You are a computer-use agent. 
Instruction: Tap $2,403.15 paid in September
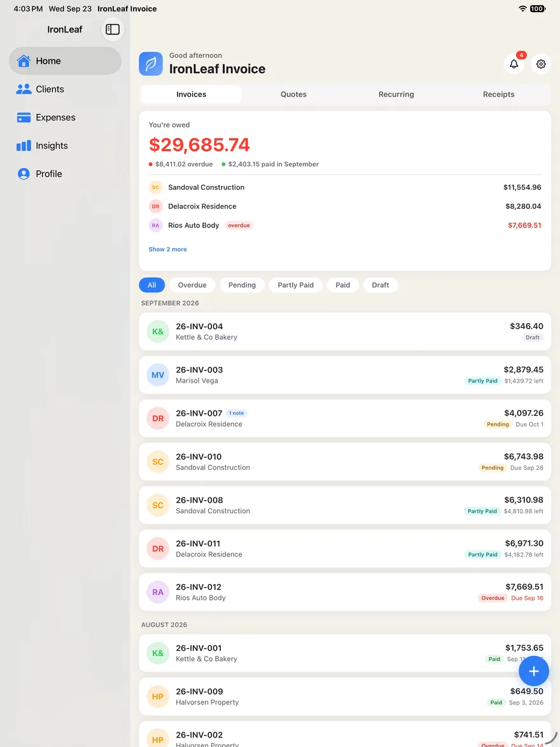coord(274,164)
